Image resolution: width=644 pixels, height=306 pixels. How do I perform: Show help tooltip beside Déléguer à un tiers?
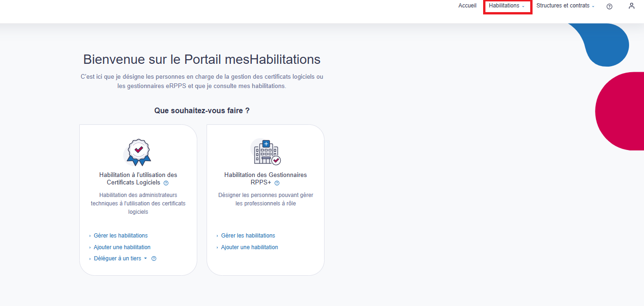154,258
